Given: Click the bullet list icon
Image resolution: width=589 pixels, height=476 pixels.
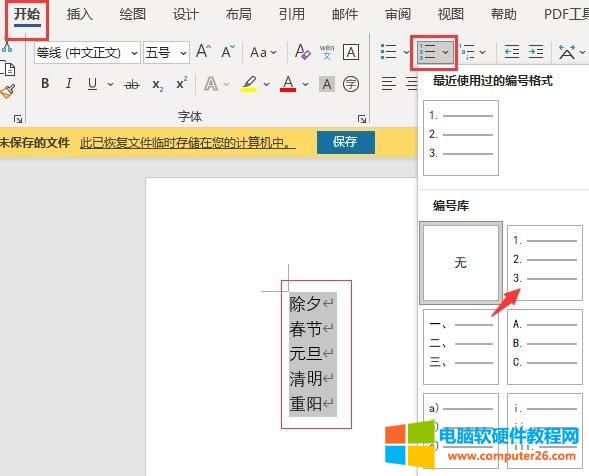Looking at the screenshot, I should click(388, 52).
